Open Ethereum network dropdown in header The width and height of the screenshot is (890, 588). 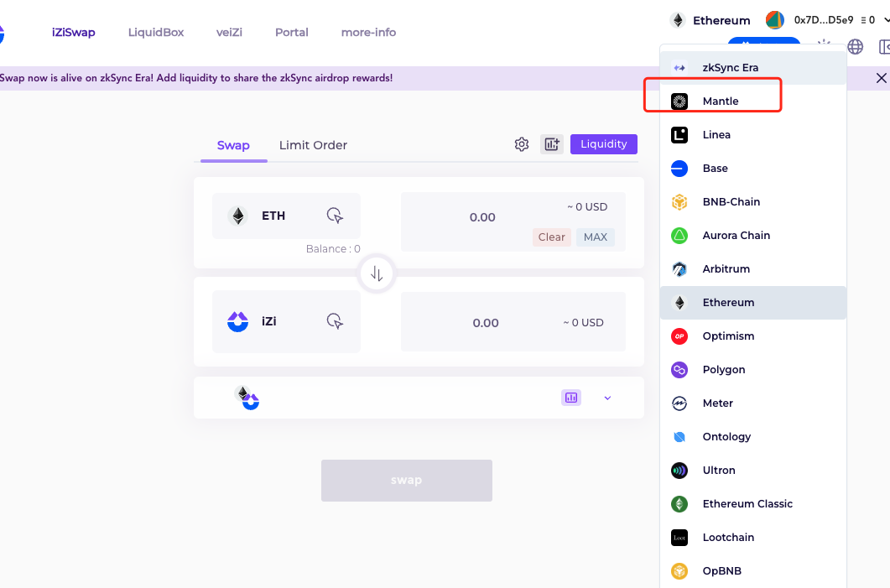click(x=710, y=20)
